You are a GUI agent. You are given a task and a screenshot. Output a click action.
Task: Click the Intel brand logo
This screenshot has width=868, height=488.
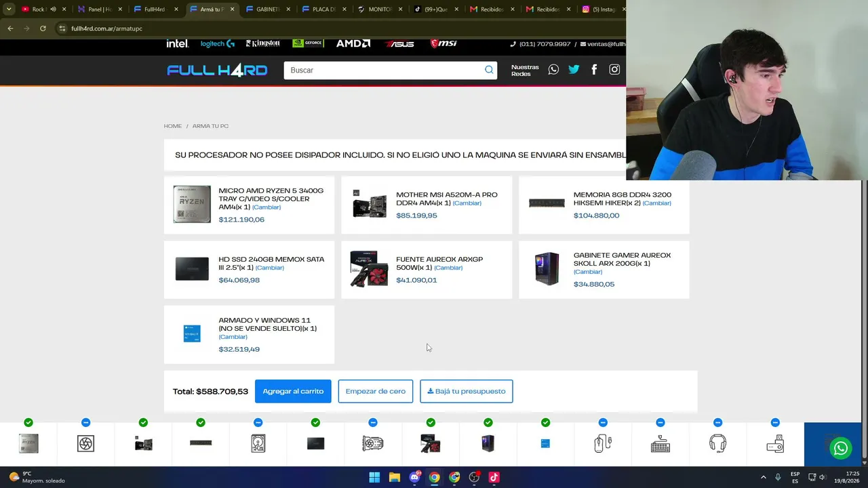[177, 43]
